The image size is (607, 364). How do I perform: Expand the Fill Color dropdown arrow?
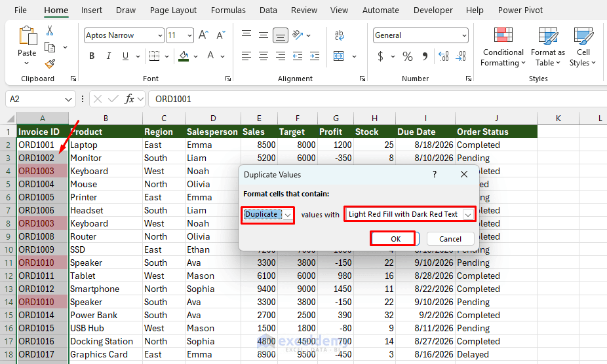coord(196,56)
